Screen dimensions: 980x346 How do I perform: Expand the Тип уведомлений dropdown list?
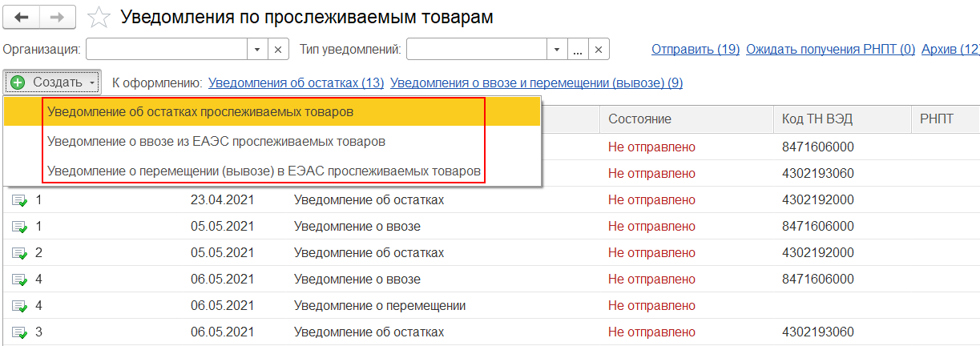[x=557, y=50]
